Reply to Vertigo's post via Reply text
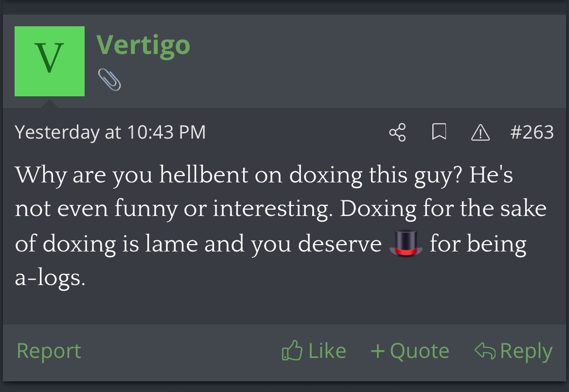 pyautogui.click(x=526, y=351)
